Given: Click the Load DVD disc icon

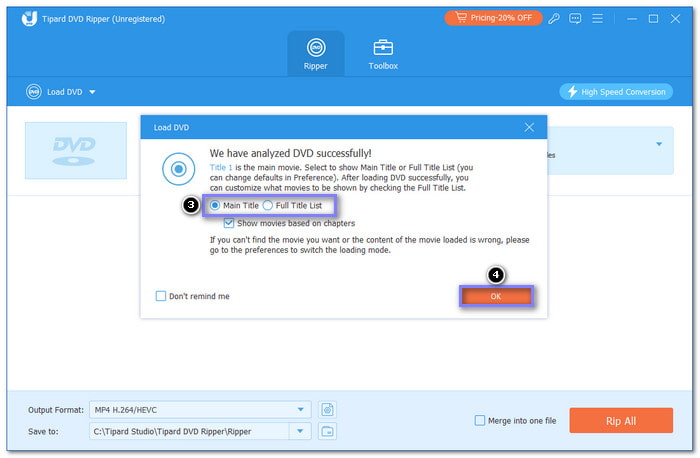Looking at the screenshot, I should tap(33, 92).
